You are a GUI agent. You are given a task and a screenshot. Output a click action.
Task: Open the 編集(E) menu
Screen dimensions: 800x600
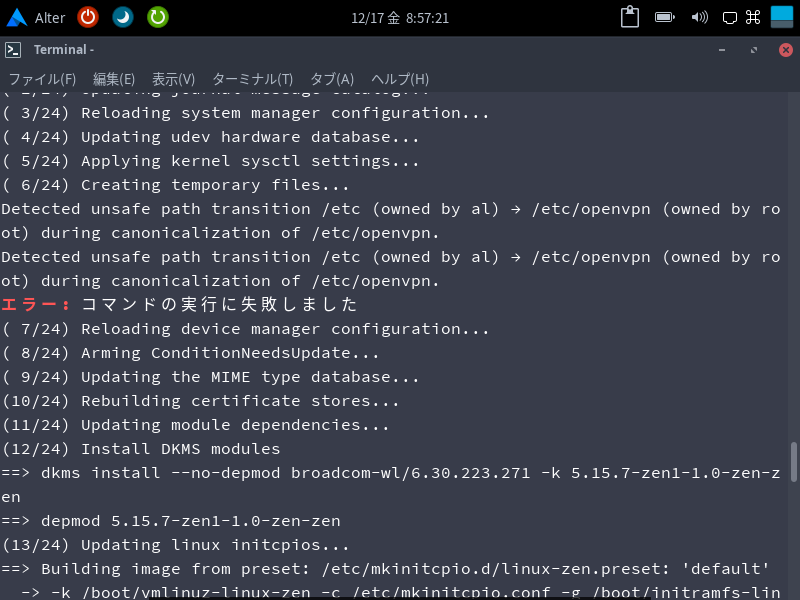point(114,79)
